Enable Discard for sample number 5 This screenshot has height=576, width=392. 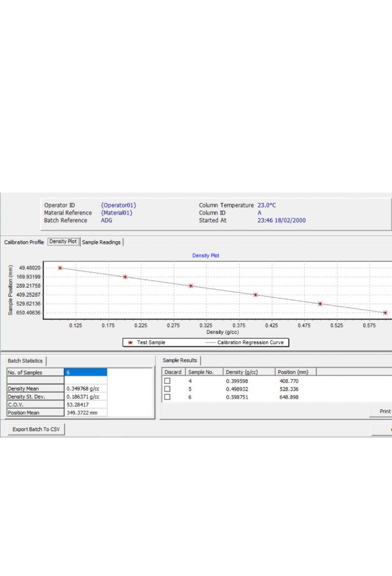(x=167, y=389)
